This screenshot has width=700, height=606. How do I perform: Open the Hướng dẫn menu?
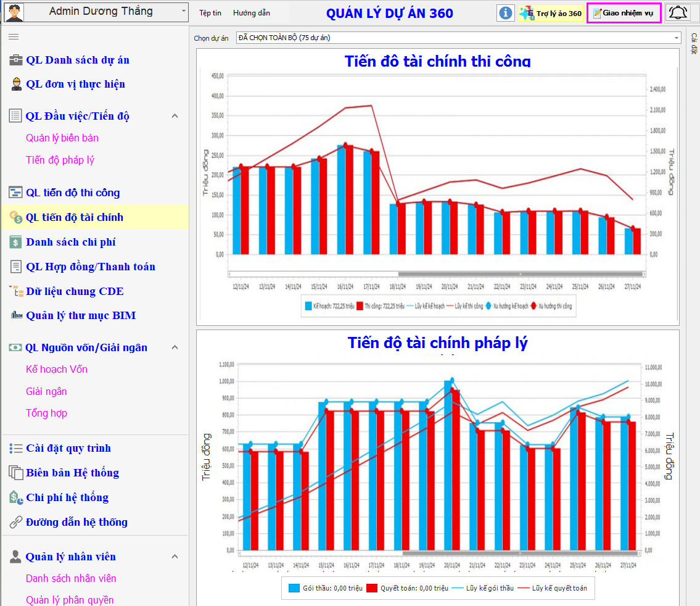coord(252,13)
